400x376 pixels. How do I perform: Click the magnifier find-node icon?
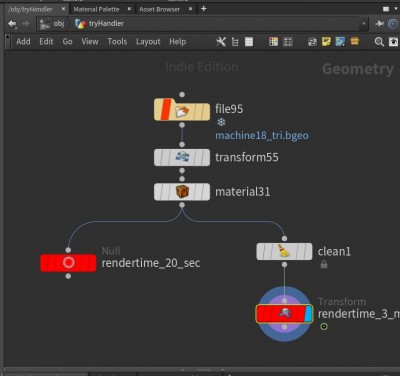(379, 42)
